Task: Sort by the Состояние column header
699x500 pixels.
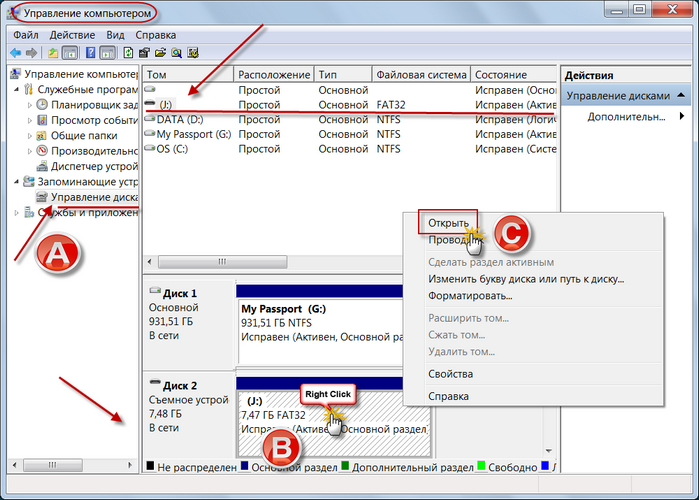Action: tap(514, 74)
